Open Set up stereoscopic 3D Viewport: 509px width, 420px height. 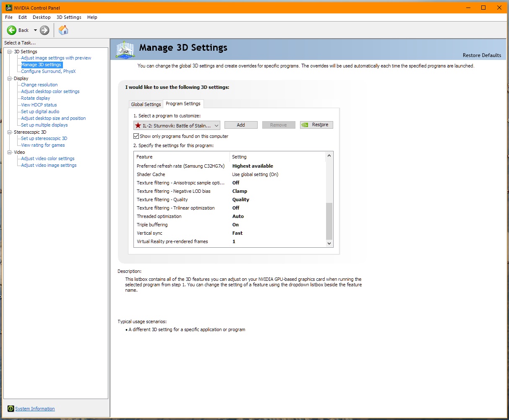[44, 138]
